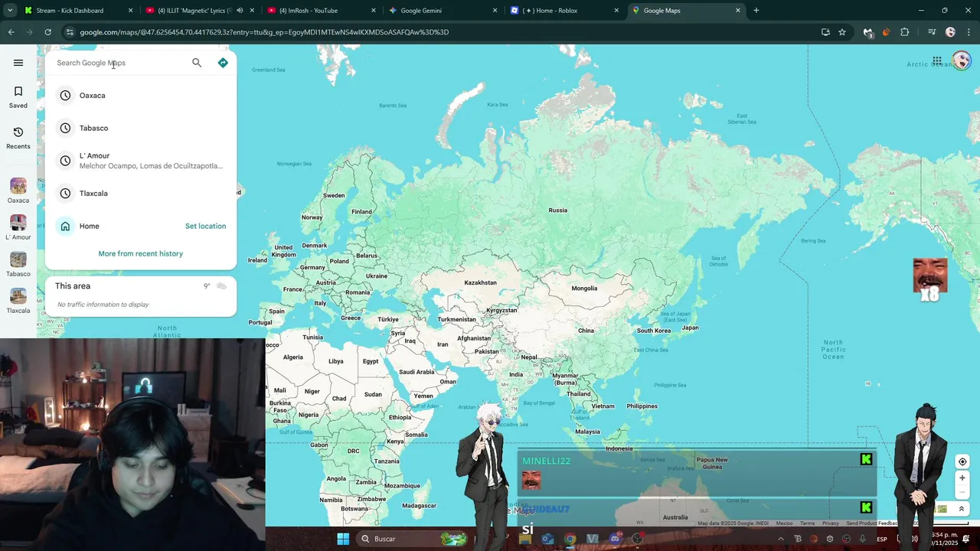Open a new browser tab
Image resolution: width=980 pixels, height=551 pixels.
[756, 11]
